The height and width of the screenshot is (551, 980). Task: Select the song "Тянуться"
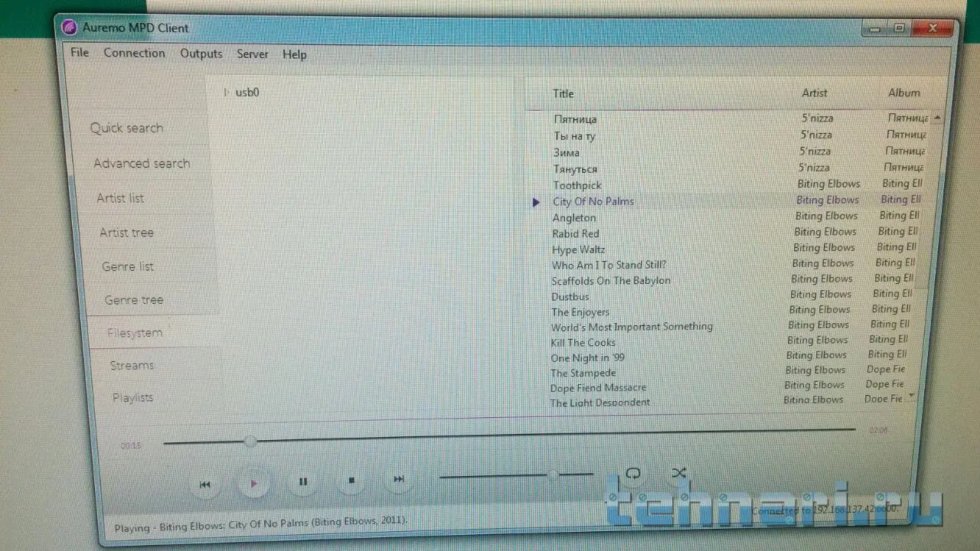pyautogui.click(x=575, y=169)
